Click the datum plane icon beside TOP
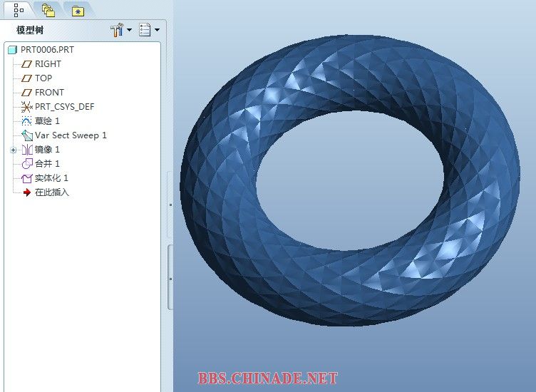 tap(26, 78)
